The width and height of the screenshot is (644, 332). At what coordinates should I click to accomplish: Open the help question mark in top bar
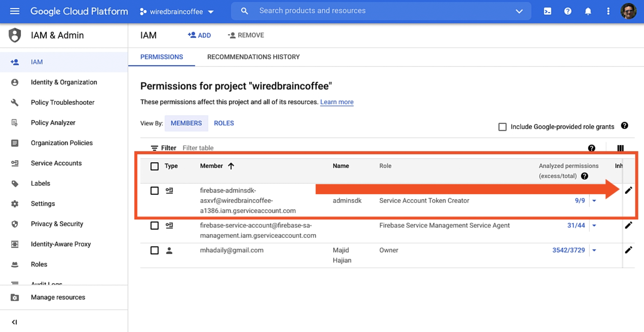point(568,11)
